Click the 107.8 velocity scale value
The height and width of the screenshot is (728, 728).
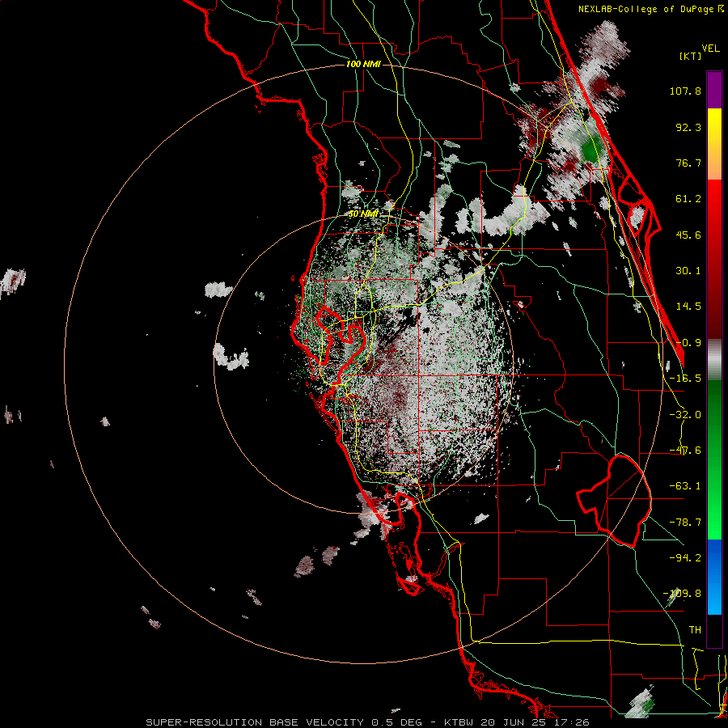click(685, 91)
